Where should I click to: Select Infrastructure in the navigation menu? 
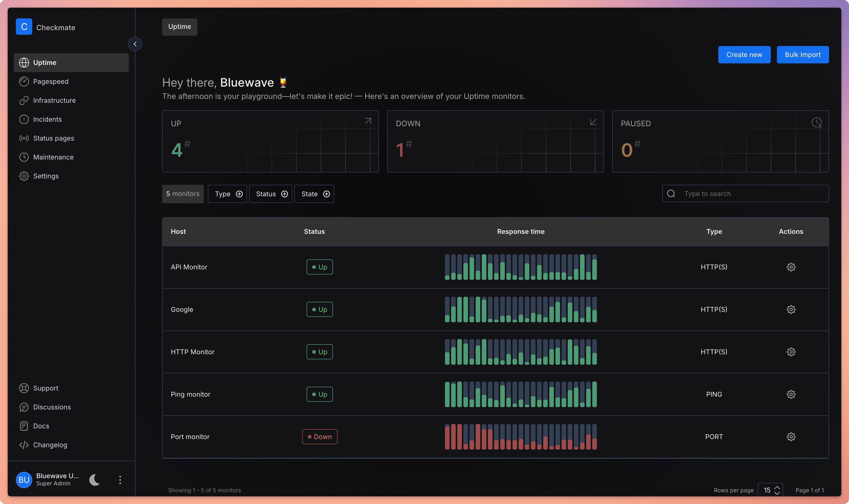(x=54, y=100)
